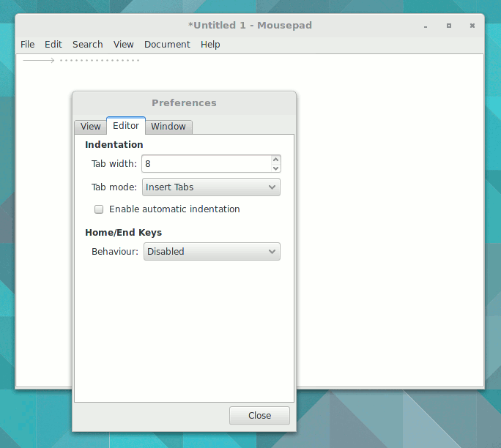Minimize the Mousepad window
The width and height of the screenshot is (501, 448).
click(426, 26)
